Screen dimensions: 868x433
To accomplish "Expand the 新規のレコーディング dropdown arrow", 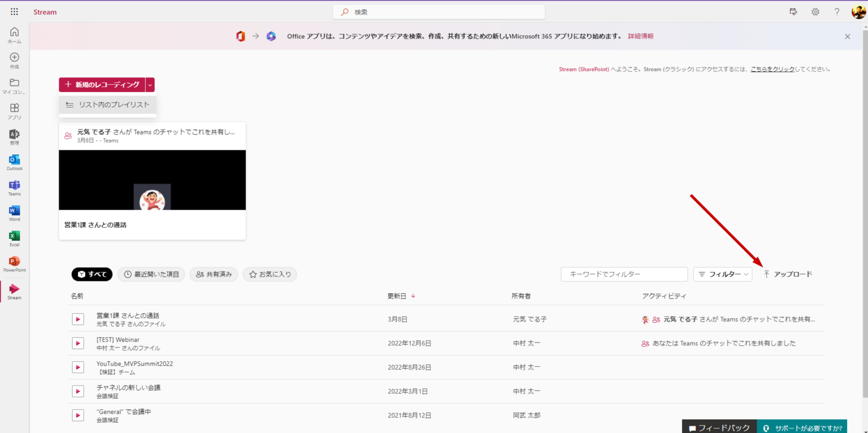I will pyautogui.click(x=150, y=85).
